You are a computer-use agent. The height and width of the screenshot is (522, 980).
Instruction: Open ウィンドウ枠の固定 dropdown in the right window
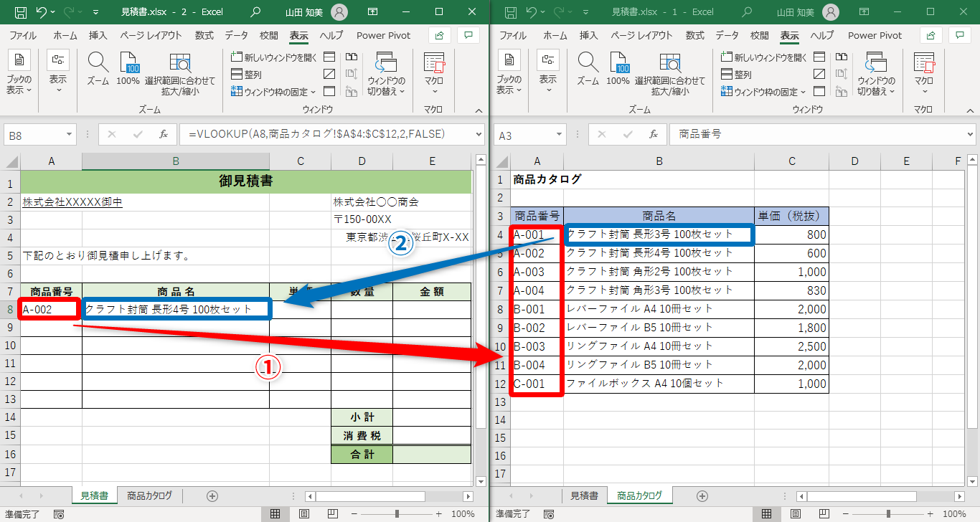click(x=763, y=91)
